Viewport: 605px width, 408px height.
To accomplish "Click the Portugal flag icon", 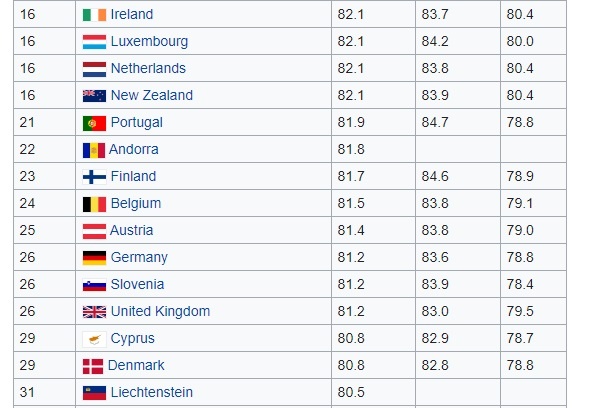I will pos(94,123).
